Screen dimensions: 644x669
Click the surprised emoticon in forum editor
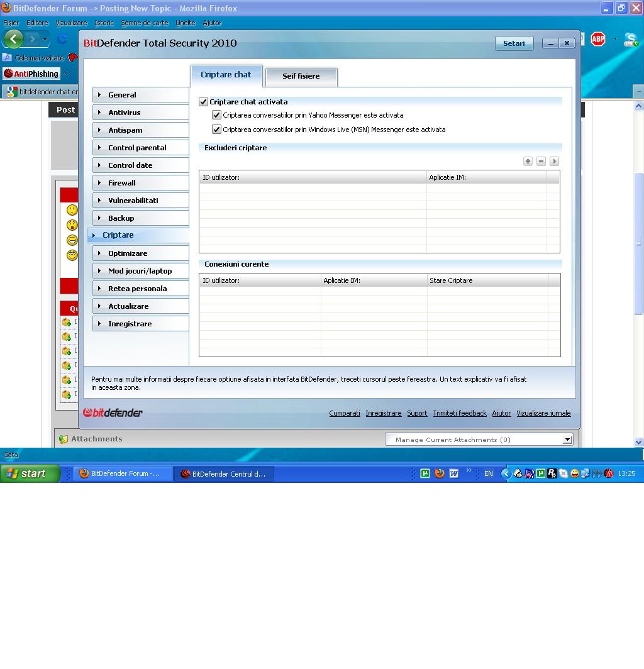click(72, 225)
